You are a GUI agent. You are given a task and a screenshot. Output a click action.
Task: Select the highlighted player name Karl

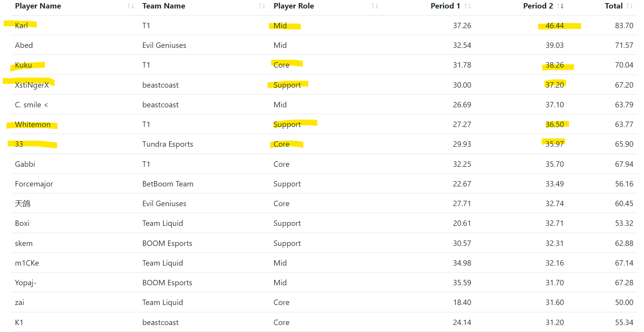pyautogui.click(x=21, y=25)
